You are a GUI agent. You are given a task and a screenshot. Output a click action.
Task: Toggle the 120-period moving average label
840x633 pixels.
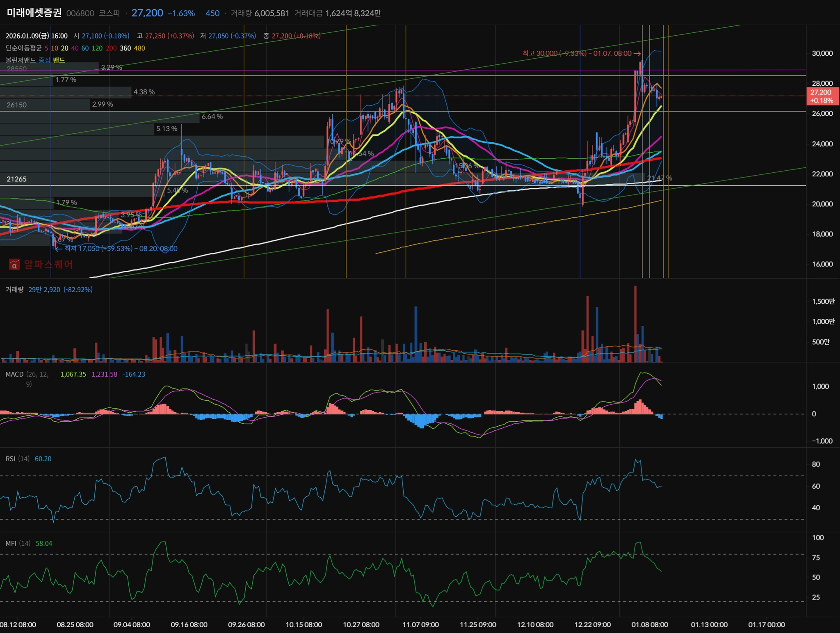pyautogui.click(x=97, y=48)
